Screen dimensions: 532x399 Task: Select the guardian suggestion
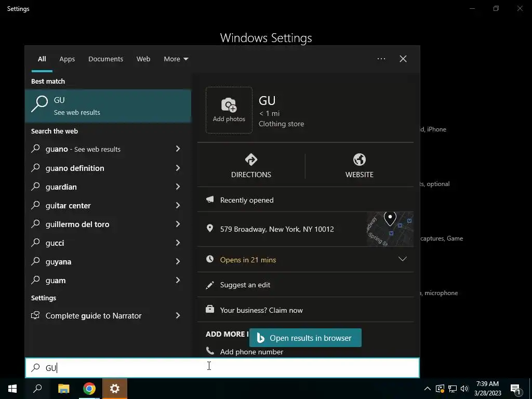click(x=108, y=187)
